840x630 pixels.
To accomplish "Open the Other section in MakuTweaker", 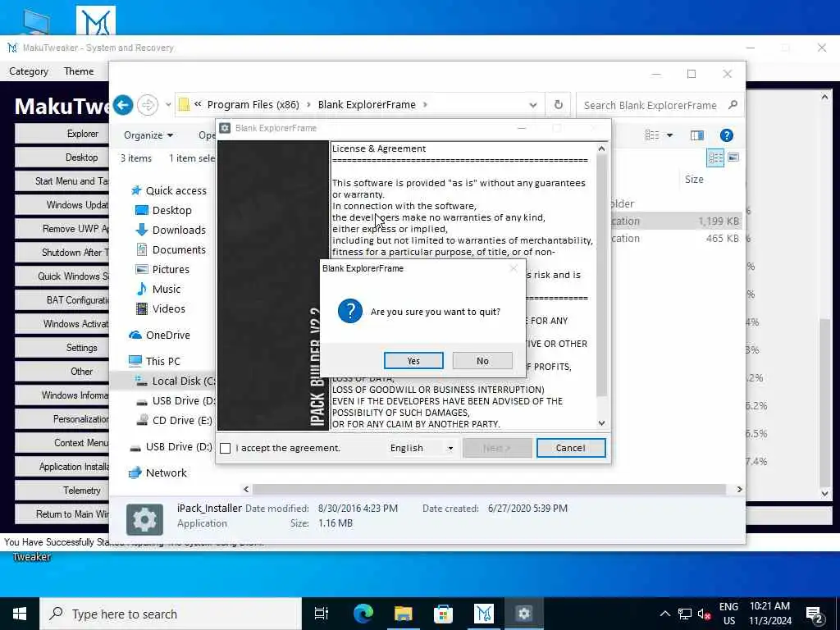I will [x=62, y=372].
